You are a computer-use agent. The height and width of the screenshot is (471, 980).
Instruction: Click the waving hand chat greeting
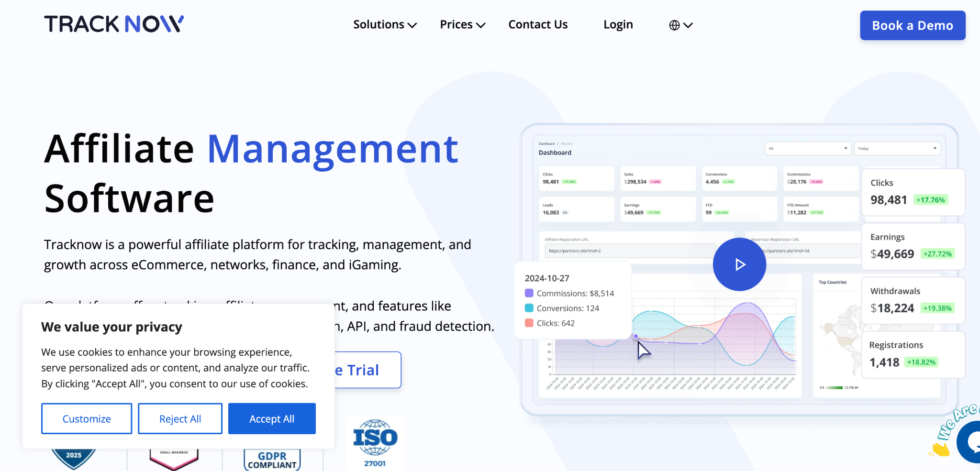click(x=939, y=449)
